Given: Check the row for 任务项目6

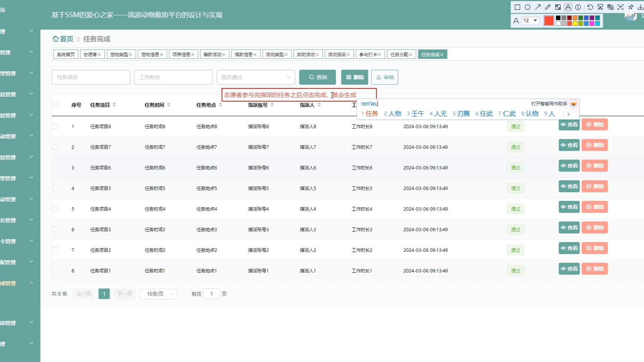Looking at the screenshot, I should [x=56, y=168].
